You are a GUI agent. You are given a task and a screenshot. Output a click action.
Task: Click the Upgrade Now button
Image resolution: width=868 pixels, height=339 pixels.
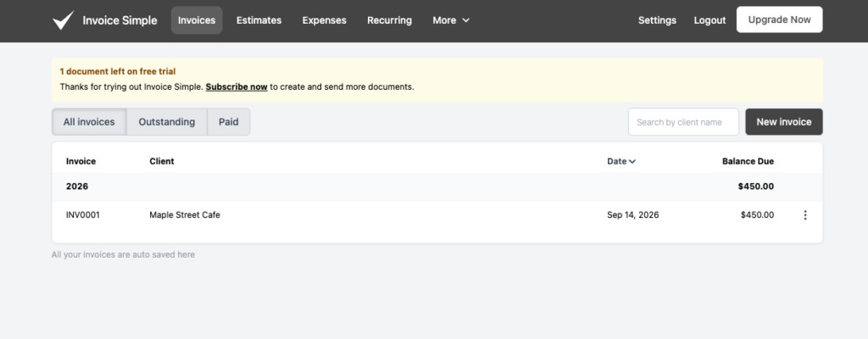point(780,20)
